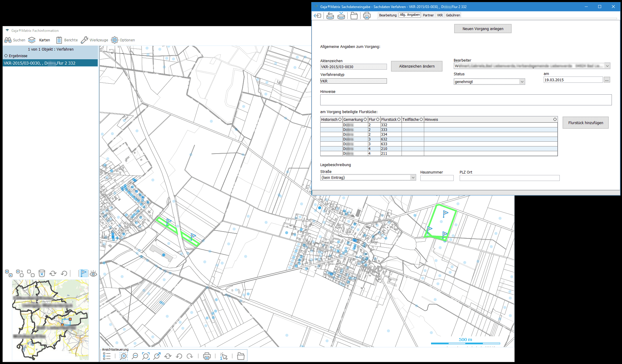Screen dimensions: 622x364
Task: Toggle the eye visibility icon
Action: click(x=93, y=274)
